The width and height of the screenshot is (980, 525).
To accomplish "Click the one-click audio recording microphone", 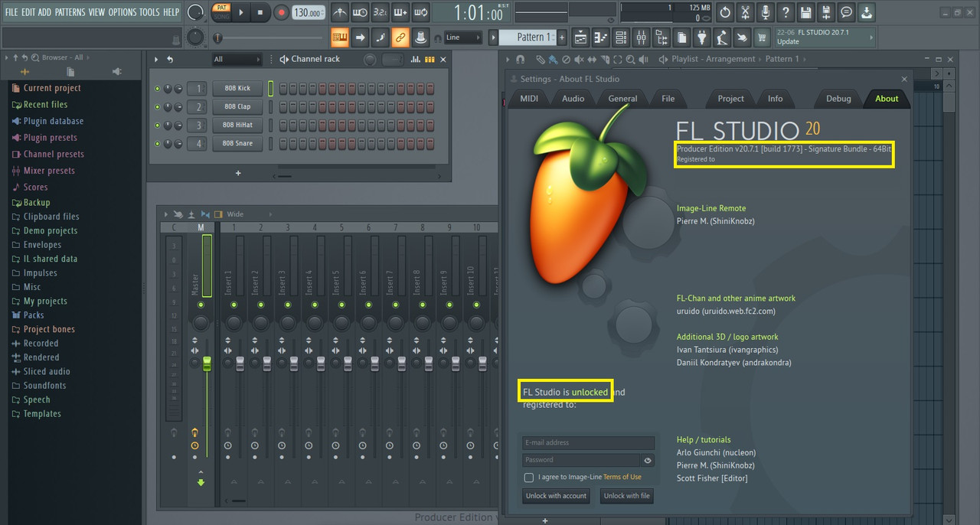I will pyautogui.click(x=765, y=12).
